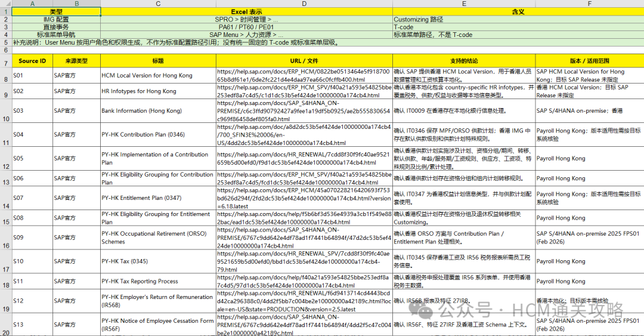Viewport: 644px width, 336px height.
Task: Select the '标准菜单导航' cell
Action: (56, 35)
